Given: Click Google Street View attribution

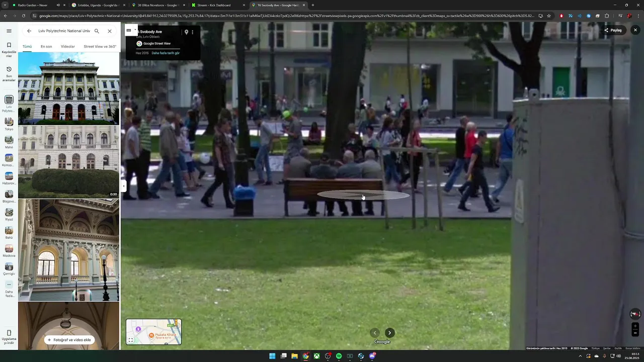Looking at the screenshot, I should [153, 44].
